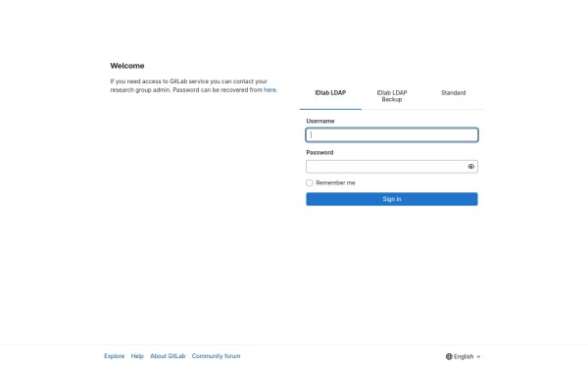Tick the Remember me checkbox
The width and height of the screenshot is (588, 368).
point(310,183)
